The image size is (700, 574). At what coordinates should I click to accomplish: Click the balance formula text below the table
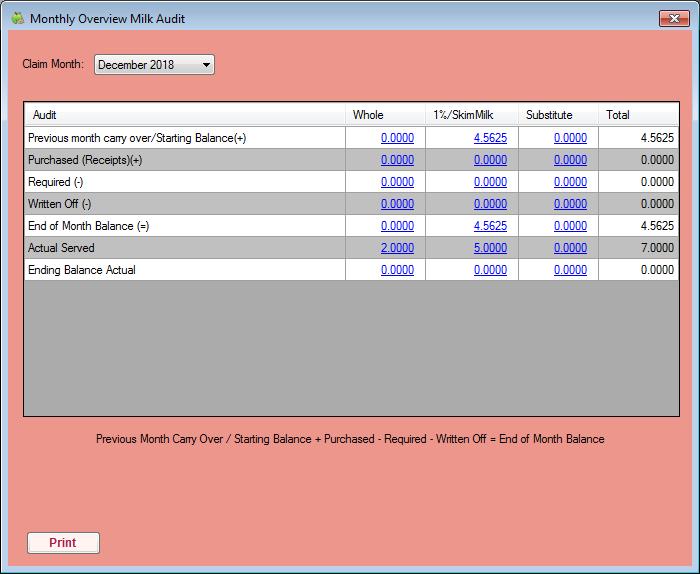click(350, 439)
